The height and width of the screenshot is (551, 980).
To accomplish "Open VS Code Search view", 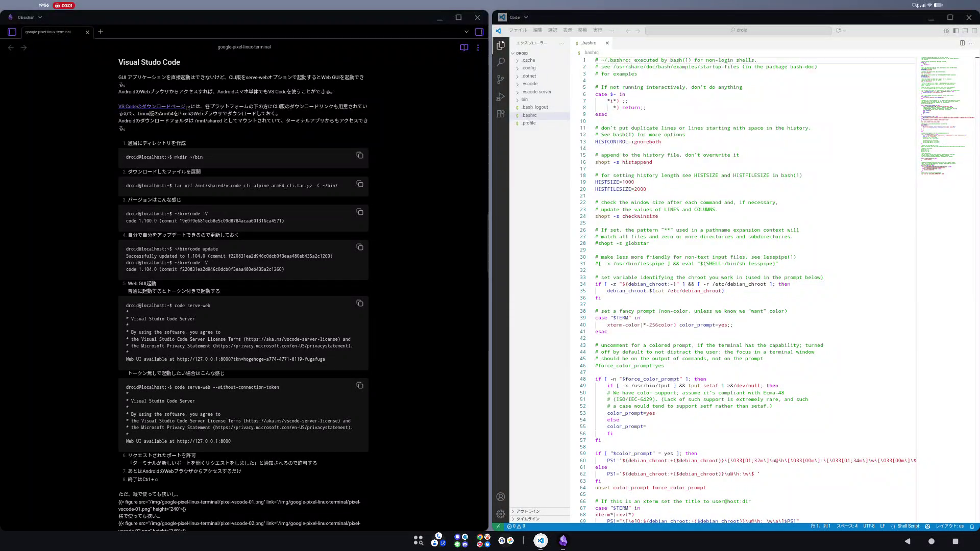I will (501, 62).
